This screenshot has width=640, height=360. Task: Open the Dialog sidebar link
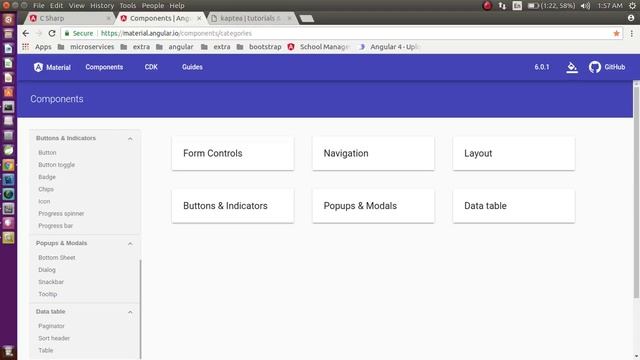(47, 270)
